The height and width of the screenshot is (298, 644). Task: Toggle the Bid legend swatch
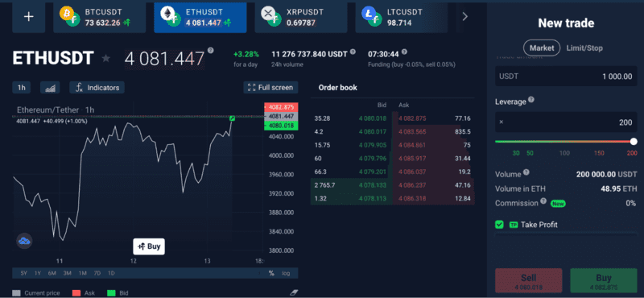tap(111, 293)
